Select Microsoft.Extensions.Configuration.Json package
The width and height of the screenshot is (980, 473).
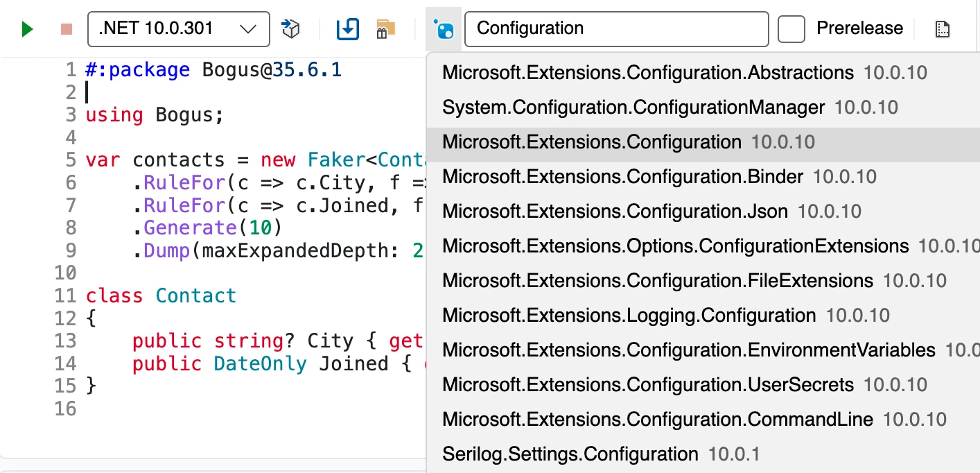coord(703,212)
